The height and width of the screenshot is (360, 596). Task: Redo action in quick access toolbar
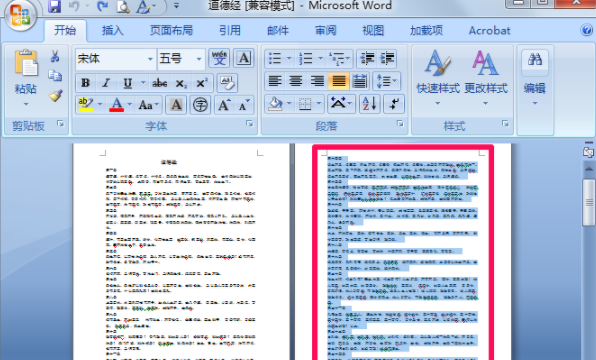pyautogui.click(x=102, y=6)
